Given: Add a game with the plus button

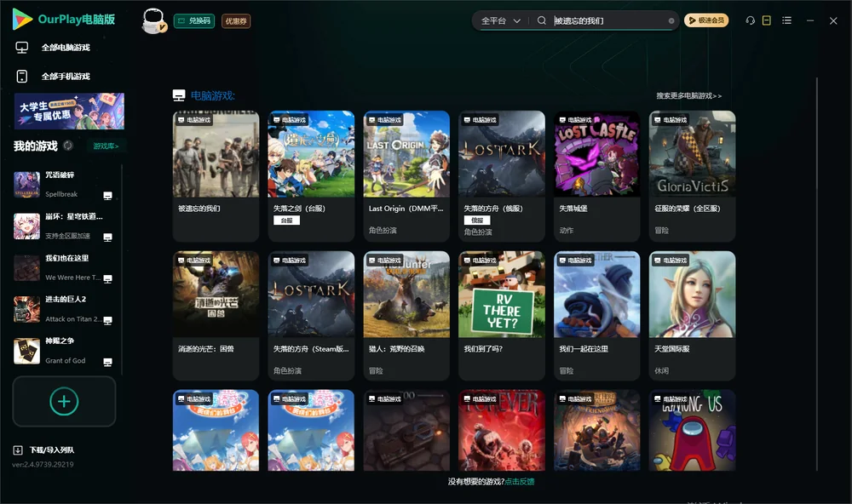Looking at the screenshot, I should [64, 401].
